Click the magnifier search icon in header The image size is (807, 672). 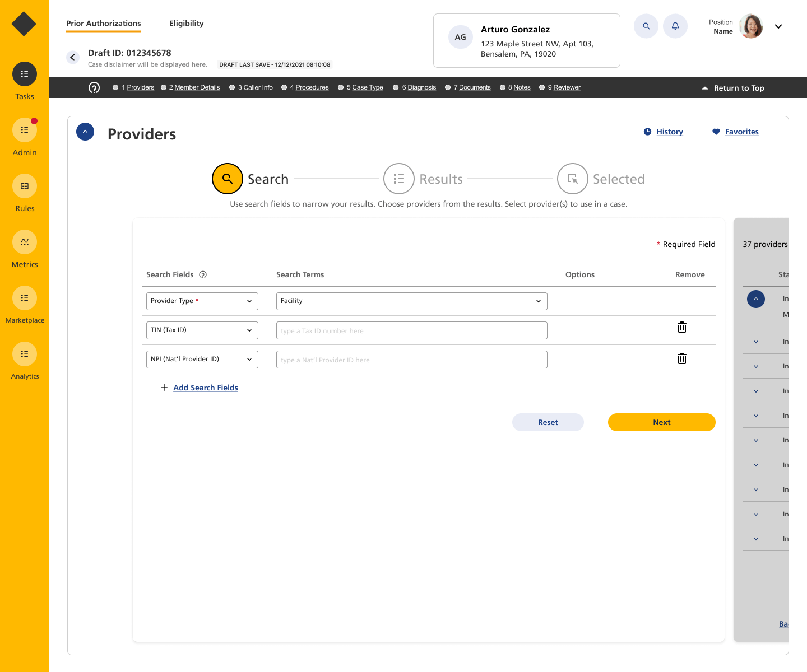coord(646,26)
